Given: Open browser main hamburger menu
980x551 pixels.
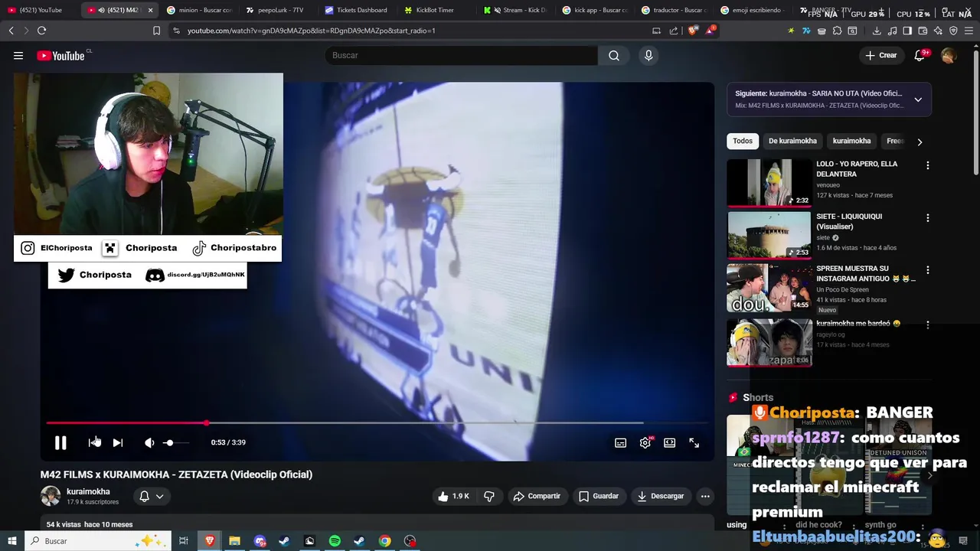Looking at the screenshot, I should coord(969,31).
